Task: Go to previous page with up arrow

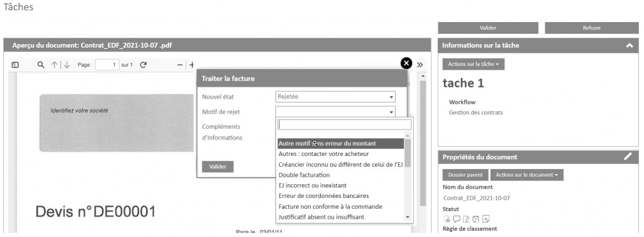Action: [54, 65]
